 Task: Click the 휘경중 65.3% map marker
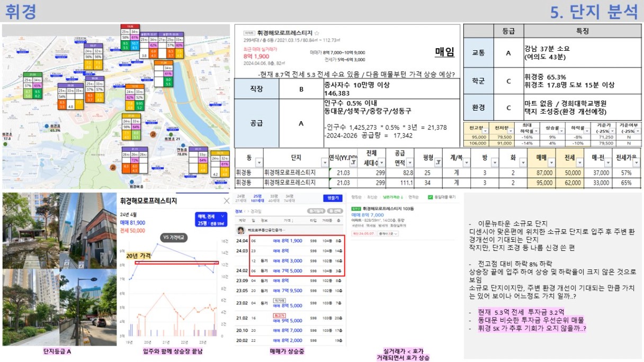coord(47,125)
